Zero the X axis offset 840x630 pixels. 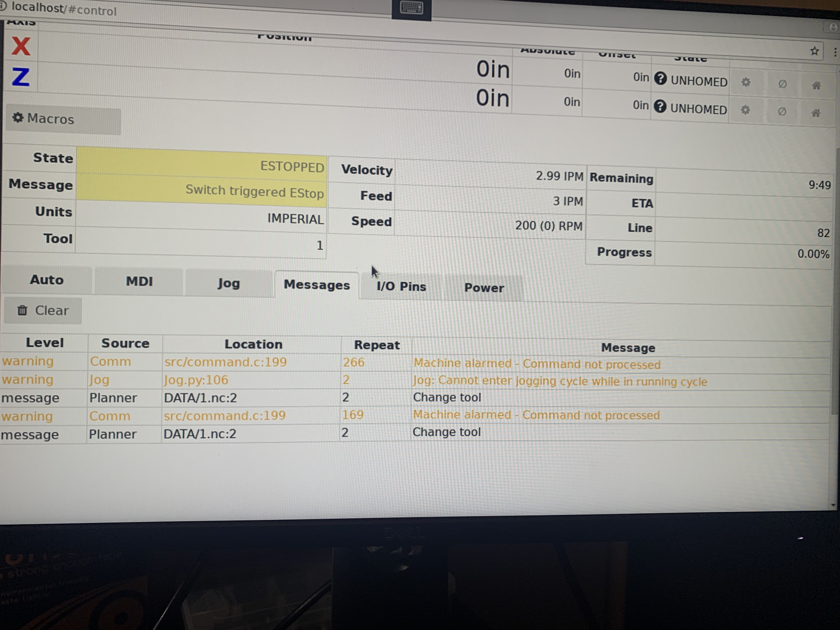[782, 84]
